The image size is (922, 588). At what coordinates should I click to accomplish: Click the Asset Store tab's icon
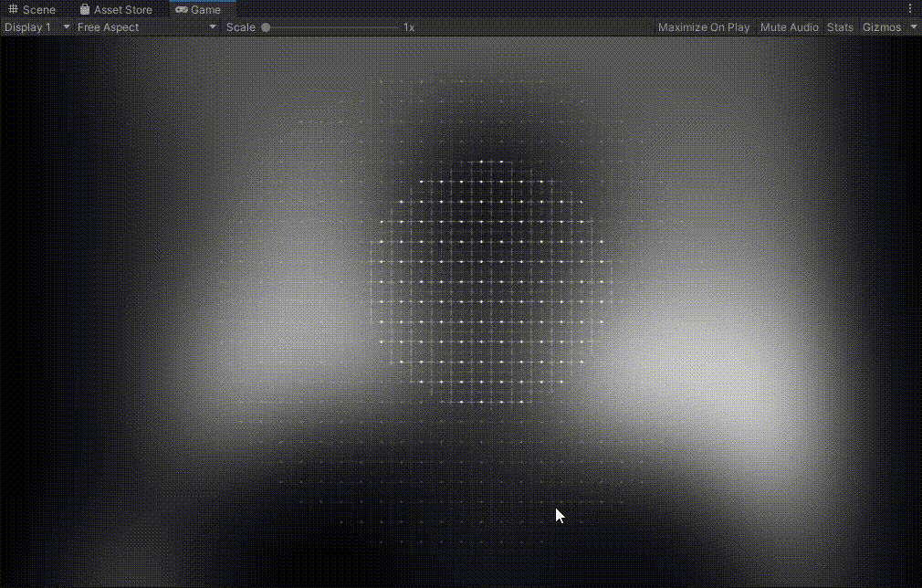click(x=84, y=10)
